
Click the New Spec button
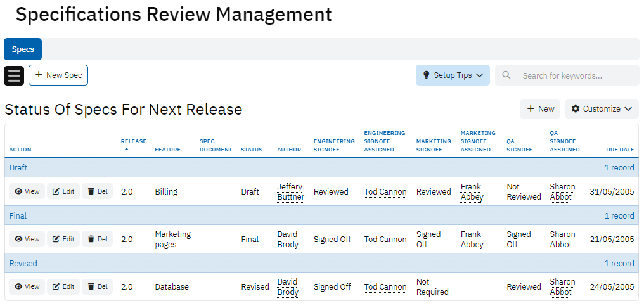click(58, 75)
